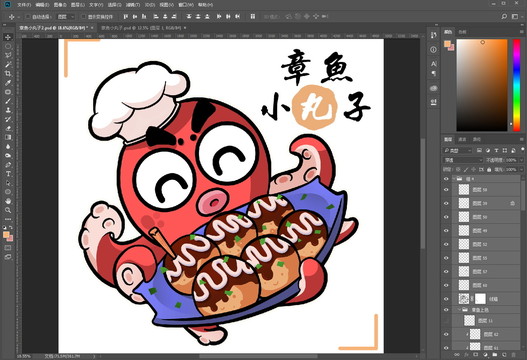Select the Elliptical Marquee tool
The width and height of the screenshot is (527, 360).
click(x=8, y=46)
